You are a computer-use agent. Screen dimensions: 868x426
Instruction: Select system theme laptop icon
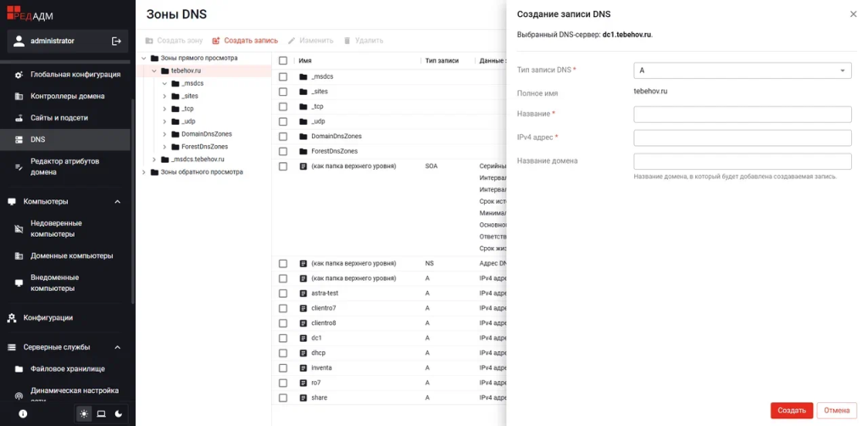coord(101,414)
